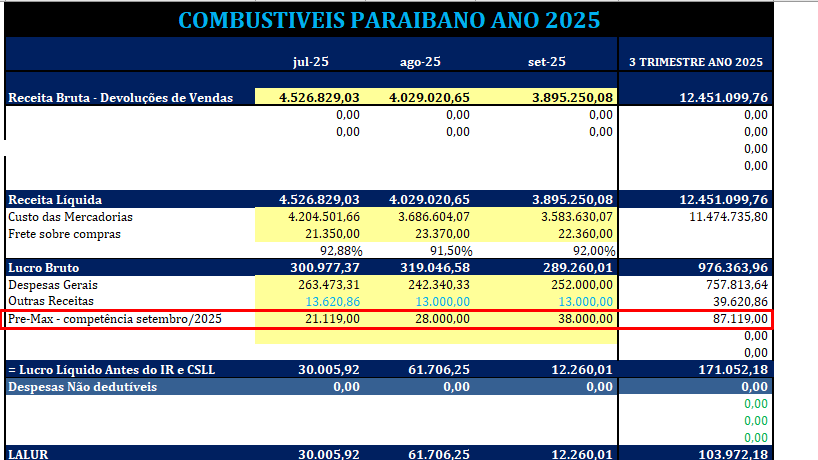Click the Pre-Max competência setembro/2025 label
818x460 pixels.
click(114, 319)
